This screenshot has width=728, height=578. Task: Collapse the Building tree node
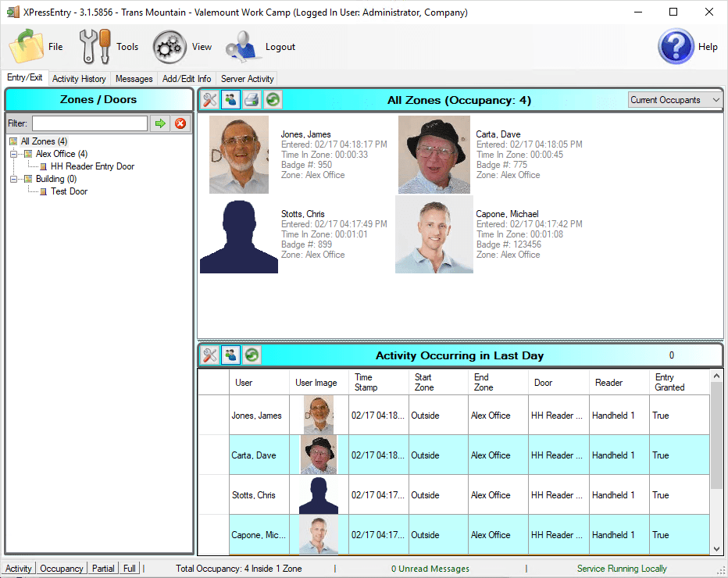(x=13, y=179)
